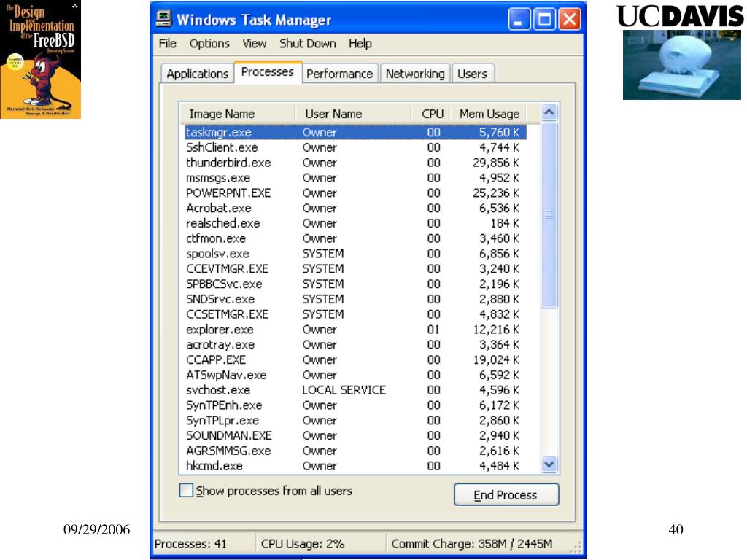Enable Show processes from all users

(186, 490)
